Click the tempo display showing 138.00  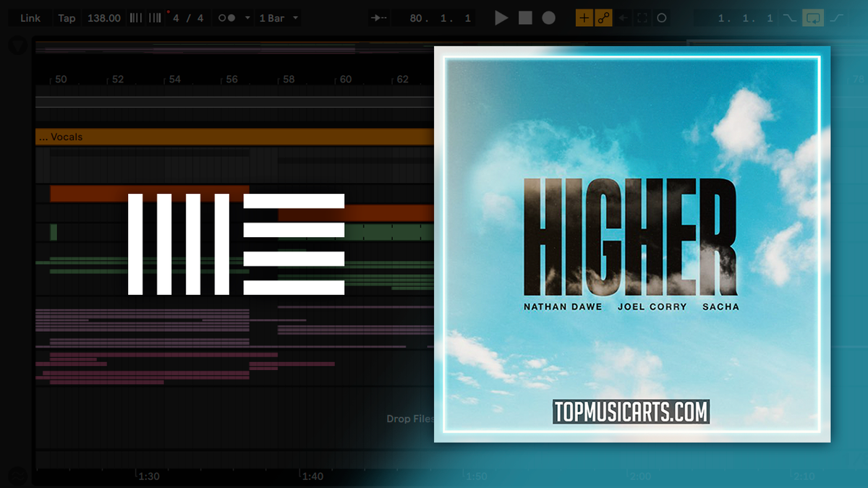[x=103, y=17]
